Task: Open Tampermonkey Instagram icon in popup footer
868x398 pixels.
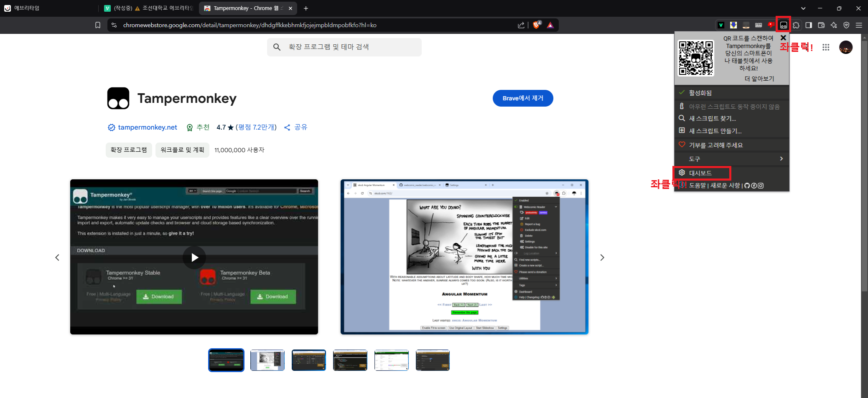Action: 761,186
